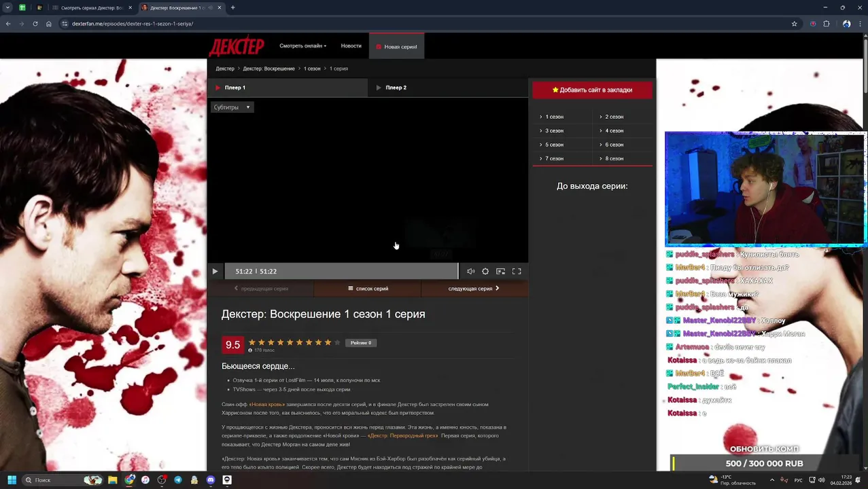868x489 pixels.
Task: Mute the player volume speaker icon
Action: coord(470,271)
